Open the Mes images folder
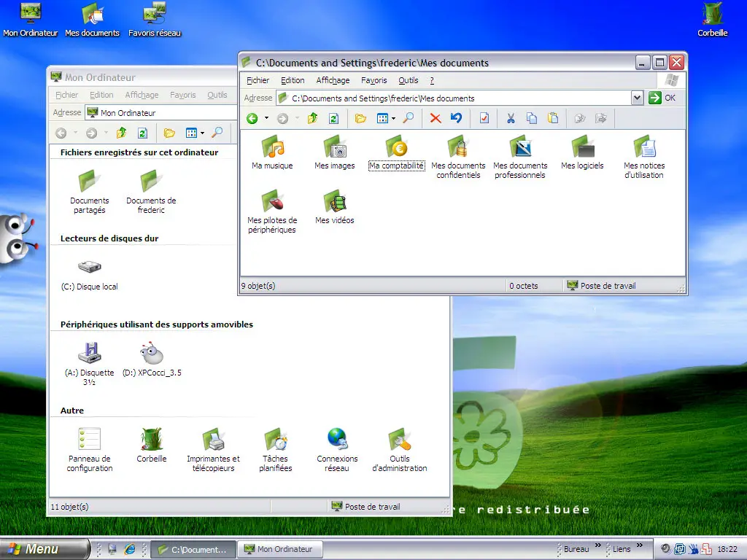Screen dimensions: 747x560 [334, 153]
